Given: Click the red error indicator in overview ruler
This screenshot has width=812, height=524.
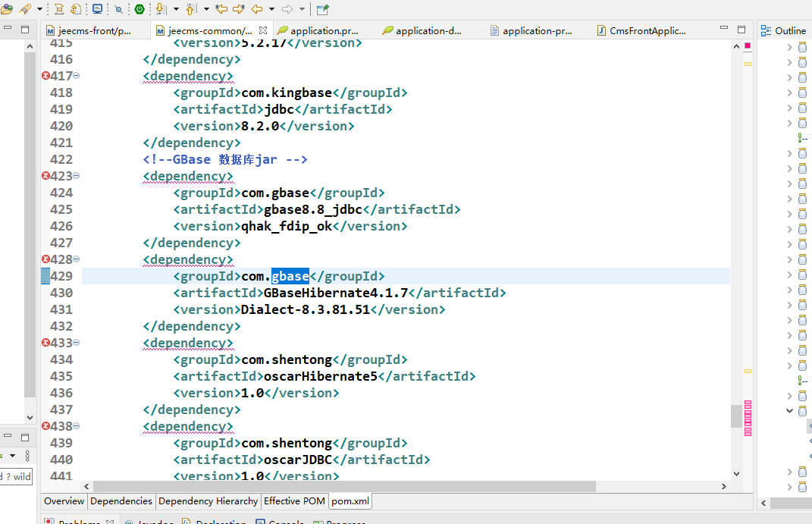Looking at the screenshot, I should tap(748, 46).
